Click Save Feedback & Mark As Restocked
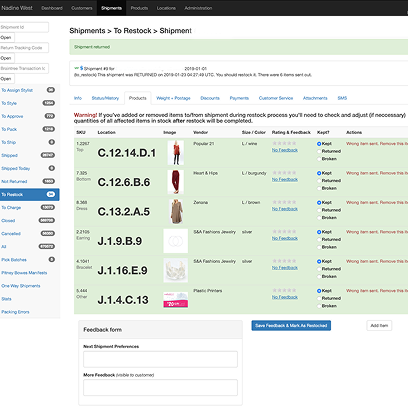 point(291,326)
